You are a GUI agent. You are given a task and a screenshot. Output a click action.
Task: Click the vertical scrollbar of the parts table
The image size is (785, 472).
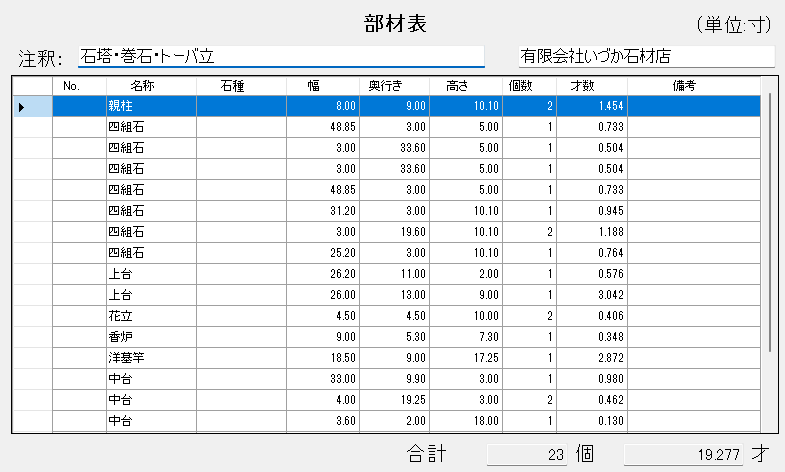[x=769, y=222]
